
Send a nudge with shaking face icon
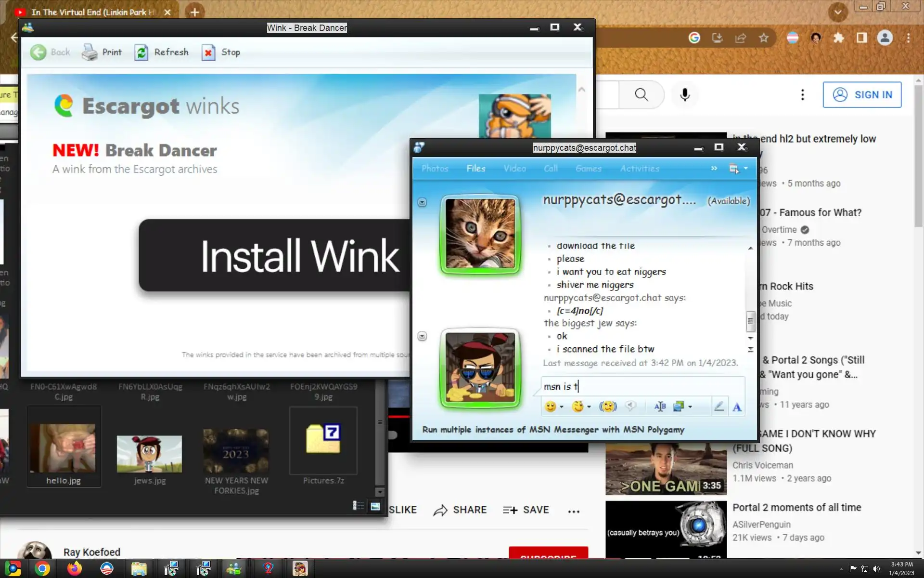(608, 407)
